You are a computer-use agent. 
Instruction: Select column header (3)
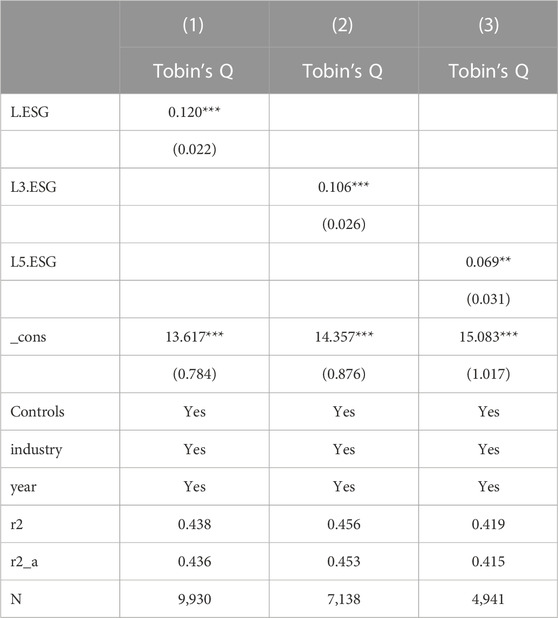pos(489,25)
